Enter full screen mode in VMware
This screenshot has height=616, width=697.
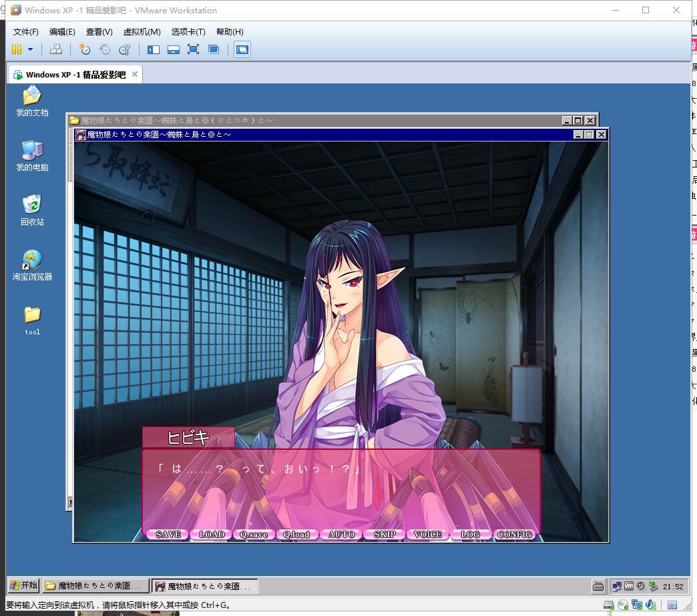[193, 49]
